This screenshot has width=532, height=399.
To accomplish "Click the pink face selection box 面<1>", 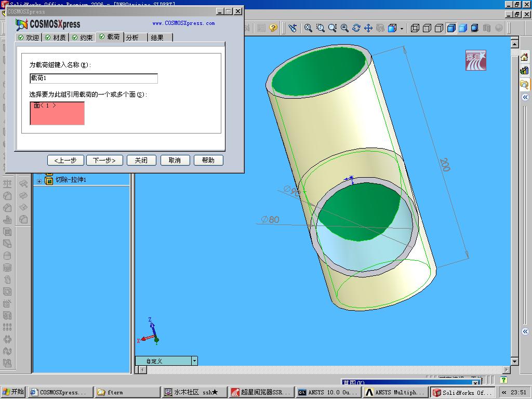I will pyautogui.click(x=57, y=113).
